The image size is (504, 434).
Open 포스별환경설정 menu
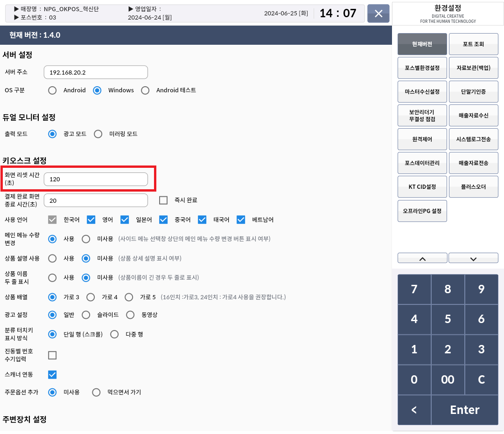[x=422, y=68]
